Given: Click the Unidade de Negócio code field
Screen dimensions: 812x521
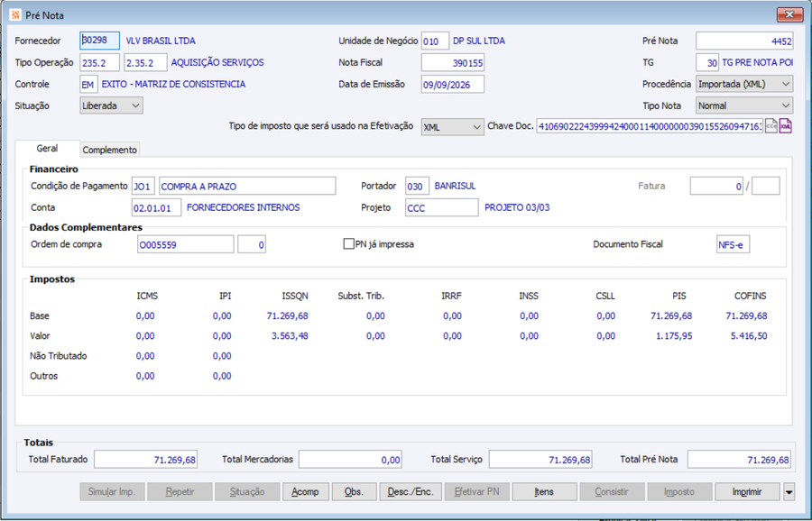Looking at the screenshot, I should pos(435,41).
